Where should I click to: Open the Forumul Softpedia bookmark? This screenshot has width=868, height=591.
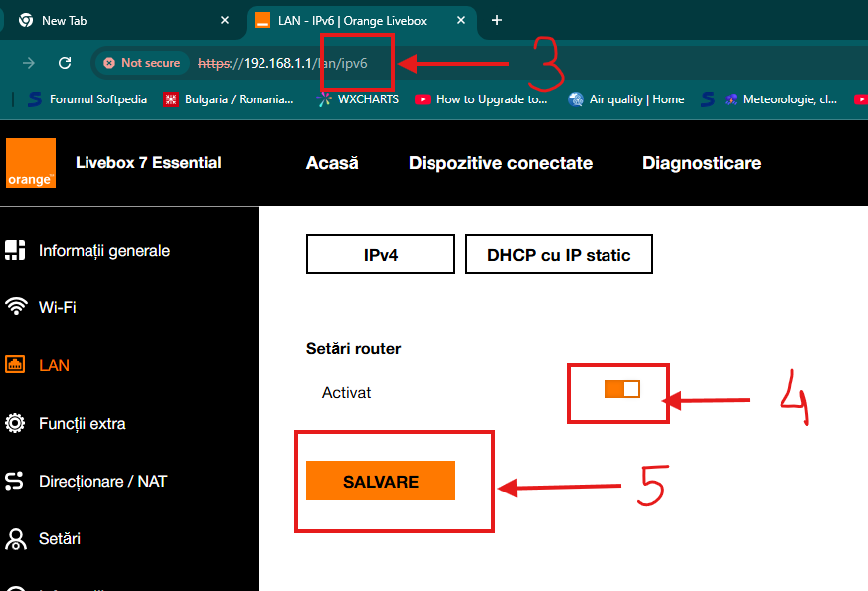coord(88,99)
